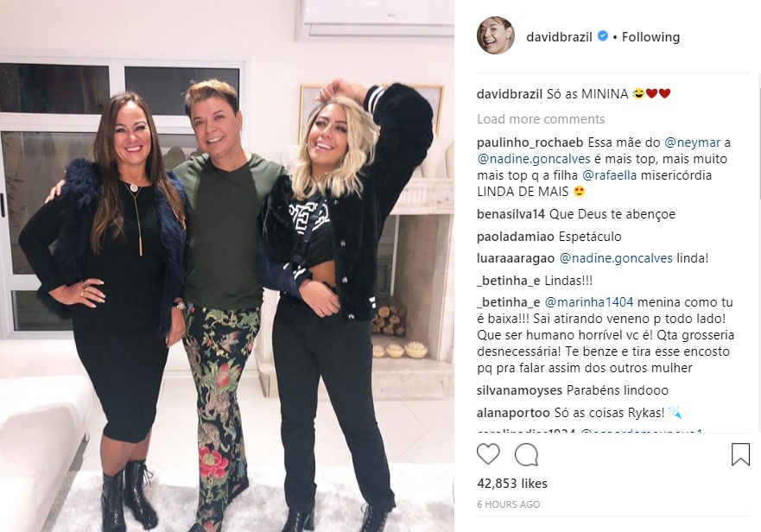Image resolution: width=761 pixels, height=532 pixels.
Task: Visit luaraaaragao commenter profile
Action: [516, 259]
